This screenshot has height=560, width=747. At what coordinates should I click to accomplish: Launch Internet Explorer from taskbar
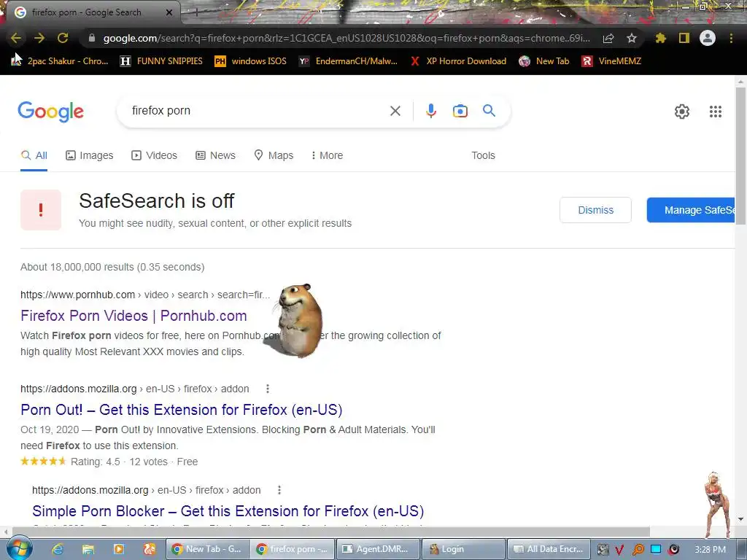[x=58, y=549]
